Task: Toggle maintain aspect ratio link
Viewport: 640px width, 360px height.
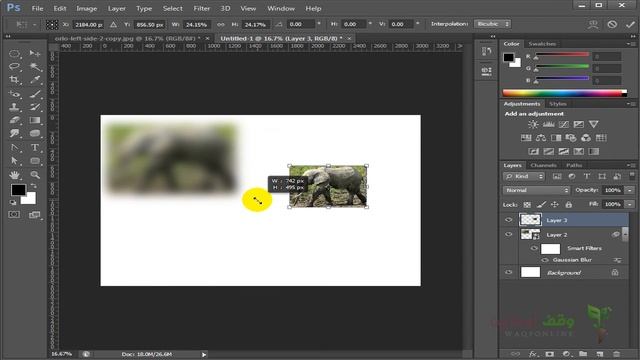Action: coord(220,24)
